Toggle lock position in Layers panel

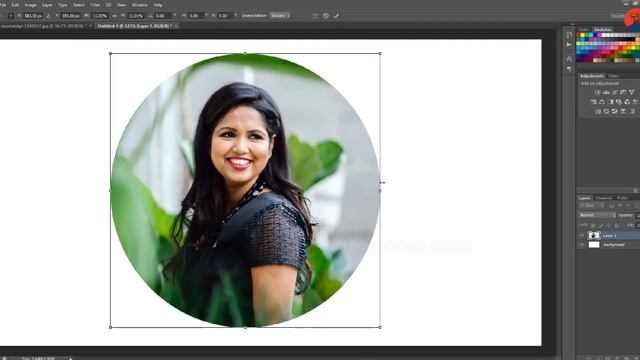608,225
